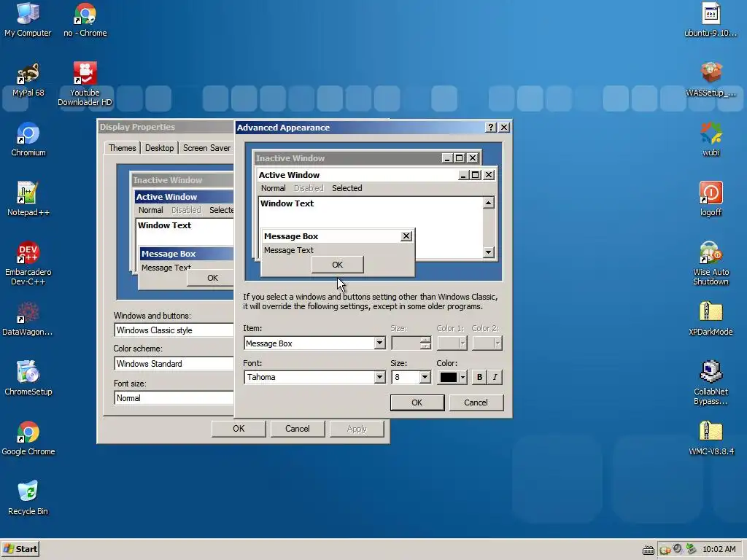Click scroll up arrow in preview window
747x560 pixels.
[488, 203]
